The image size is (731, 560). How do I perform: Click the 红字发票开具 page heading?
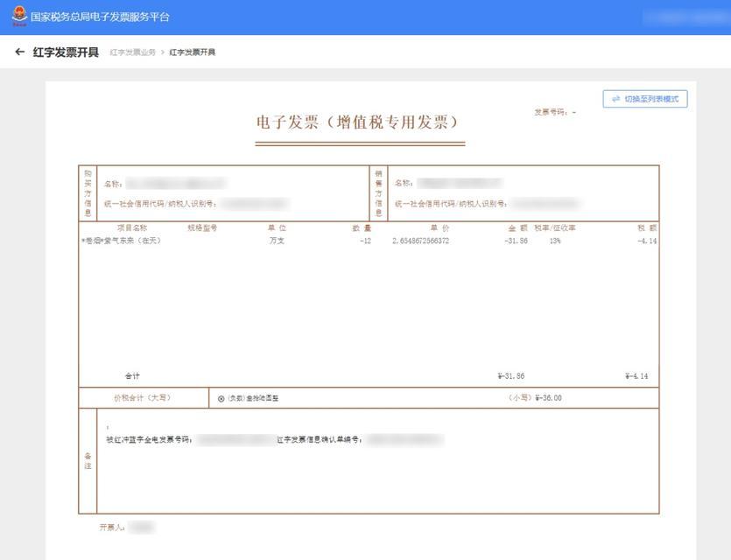tap(66, 52)
